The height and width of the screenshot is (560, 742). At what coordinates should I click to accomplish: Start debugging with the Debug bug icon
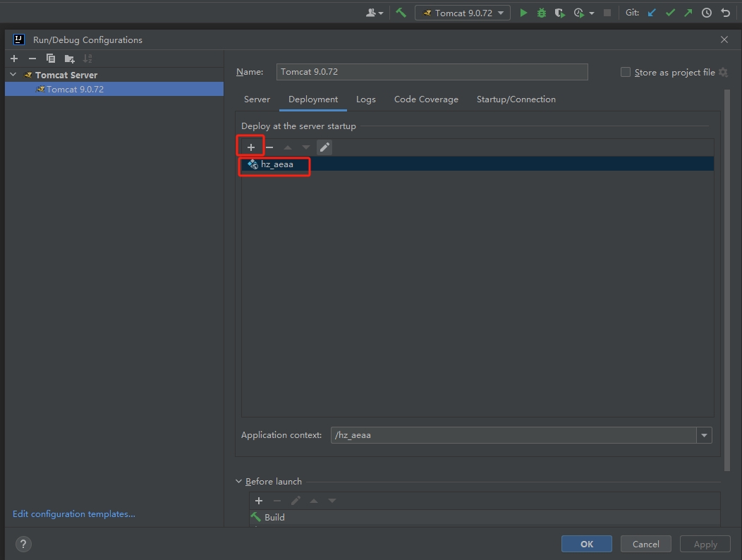point(542,13)
